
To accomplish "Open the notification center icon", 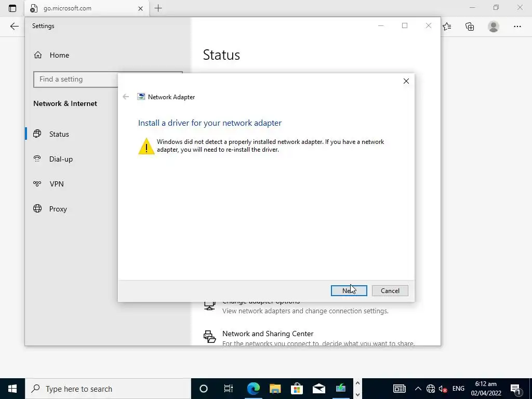I will pyautogui.click(x=516, y=389).
